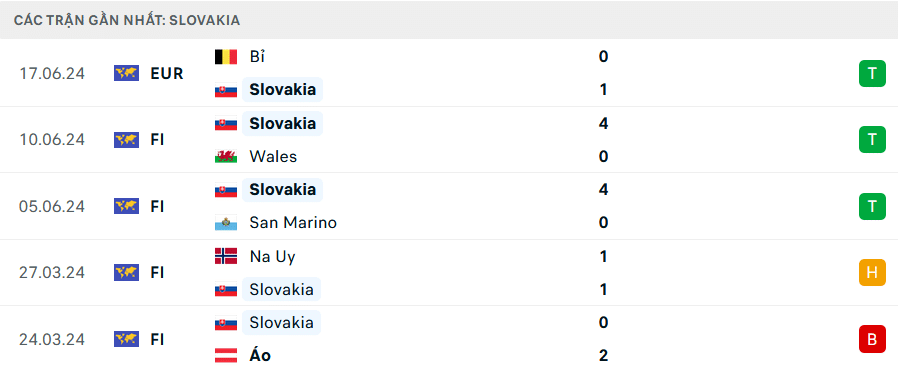Click the Wales flag icon
The image size is (898, 372).
[x=226, y=156]
